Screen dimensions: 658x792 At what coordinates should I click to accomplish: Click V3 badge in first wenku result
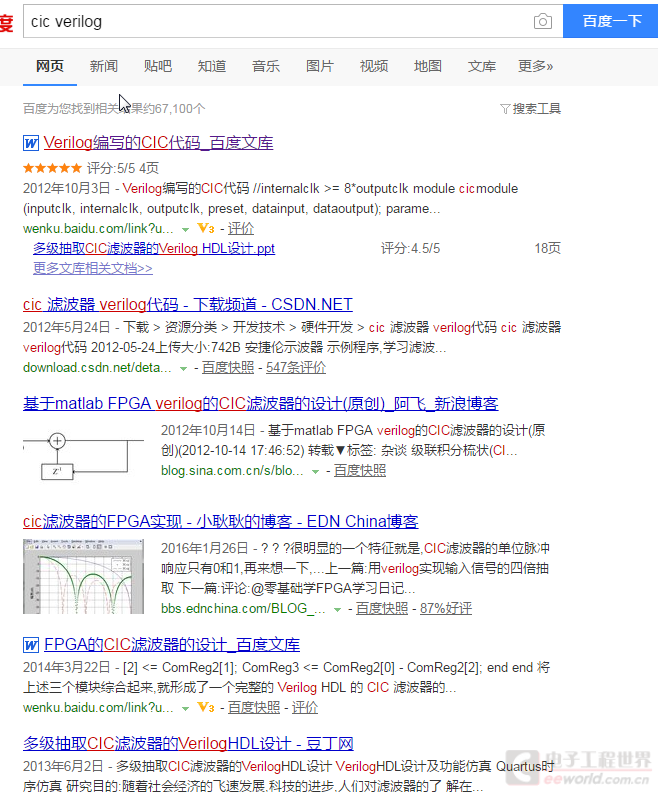(x=206, y=228)
